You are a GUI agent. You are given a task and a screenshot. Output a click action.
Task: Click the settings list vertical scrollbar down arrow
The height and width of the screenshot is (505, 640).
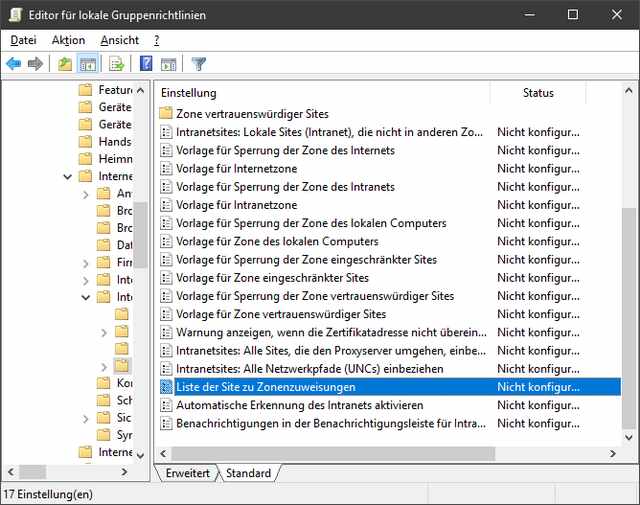click(628, 437)
